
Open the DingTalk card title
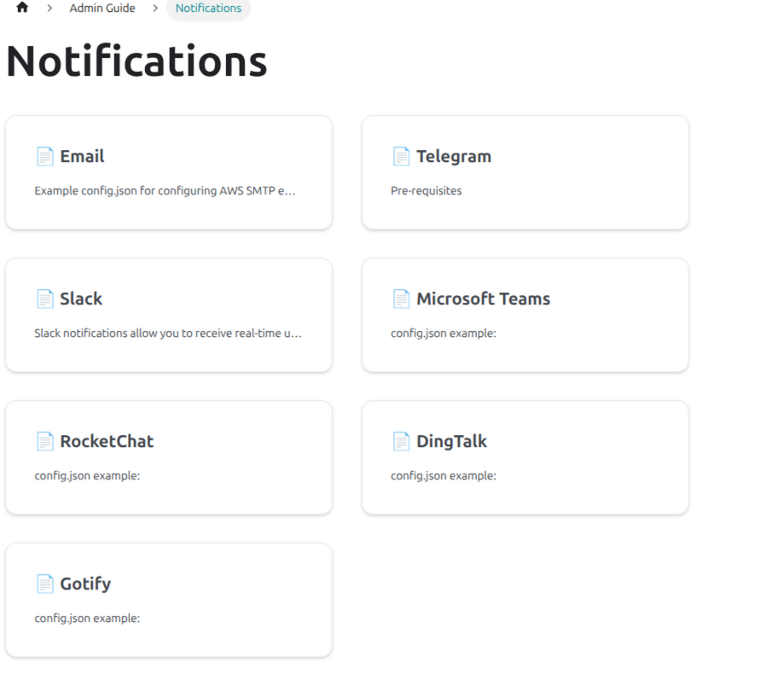click(x=451, y=441)
